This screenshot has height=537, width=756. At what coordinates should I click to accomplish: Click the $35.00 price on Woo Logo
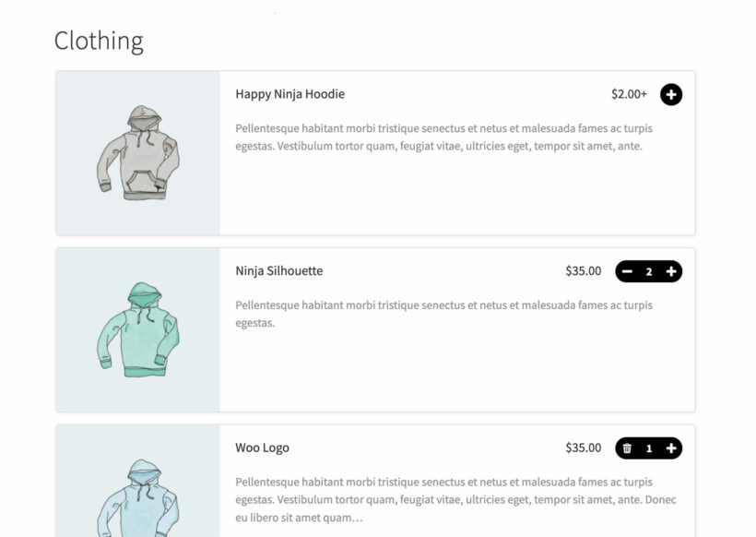point(585,447)
